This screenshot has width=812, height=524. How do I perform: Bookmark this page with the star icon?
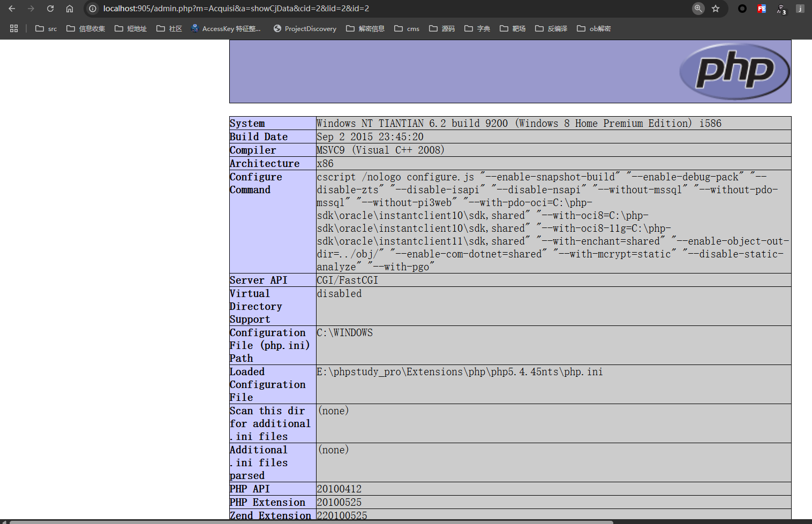pyautogui.click(x=716, y=9)
